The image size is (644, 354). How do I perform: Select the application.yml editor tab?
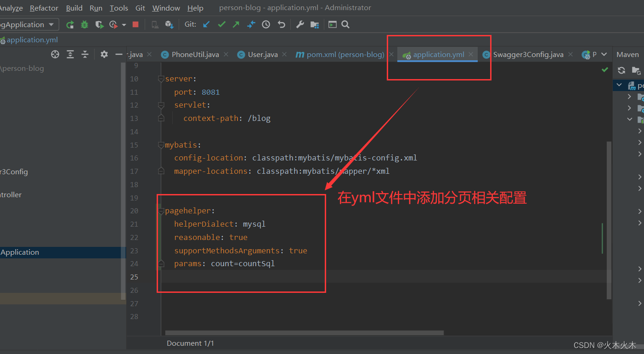[x=438, y=54]
